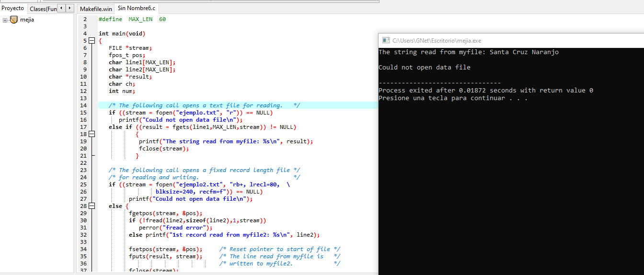Click console 'Could not open data file' message
644x275 pixels.
(x=425, y=68)
